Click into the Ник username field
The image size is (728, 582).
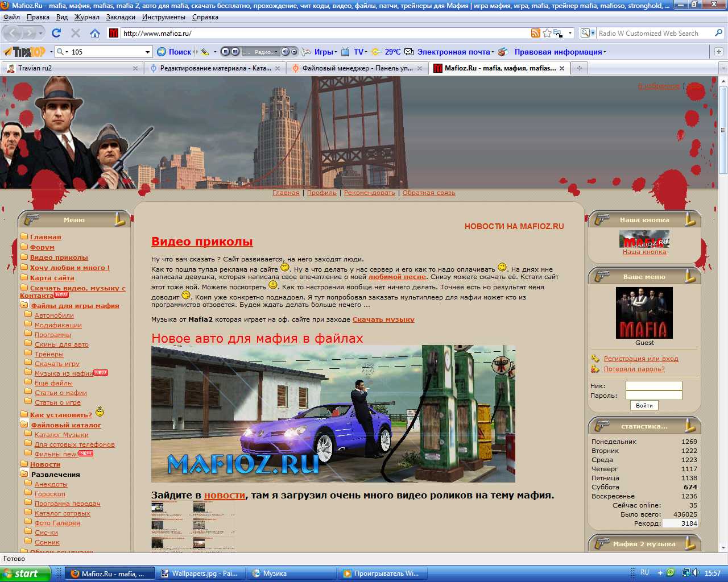[x=653, y=386]
